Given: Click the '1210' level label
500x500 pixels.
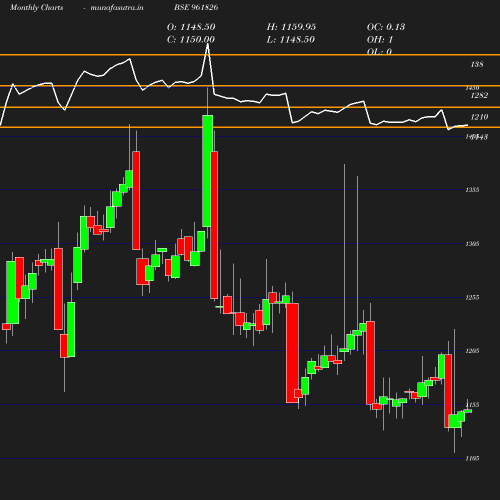Looking at the screenshot, I should click(479, 117).
